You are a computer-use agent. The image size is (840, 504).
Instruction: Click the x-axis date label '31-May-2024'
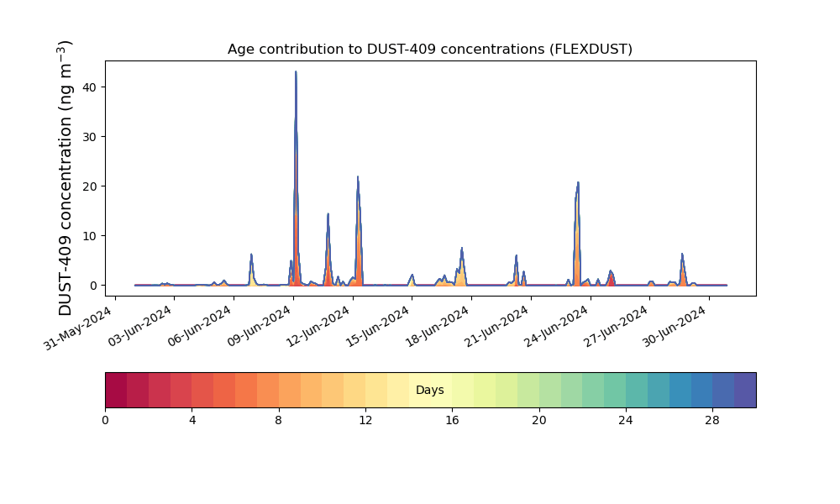point(79,328)
